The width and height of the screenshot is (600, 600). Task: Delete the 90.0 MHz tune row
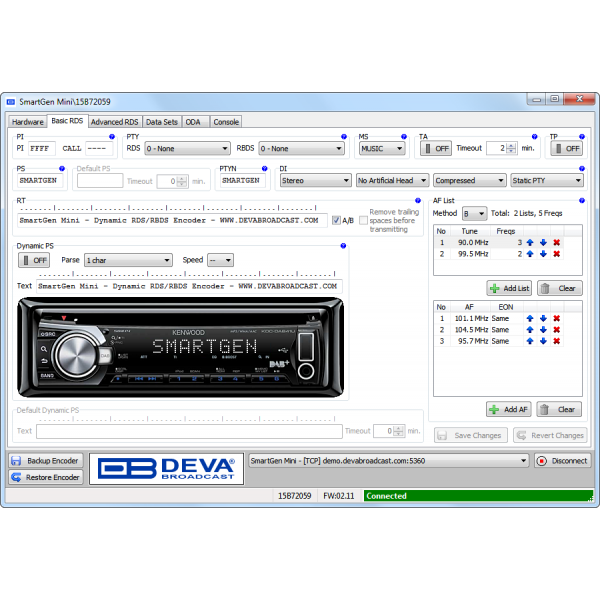point(557,242)
